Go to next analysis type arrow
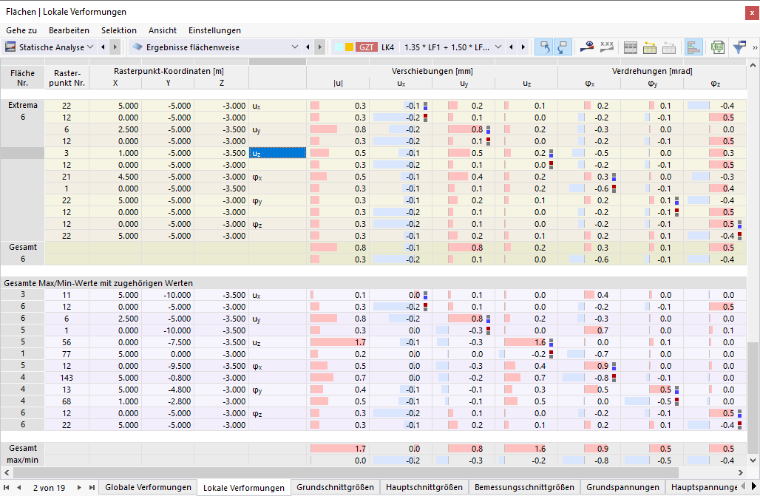 [x=115, y=47]
